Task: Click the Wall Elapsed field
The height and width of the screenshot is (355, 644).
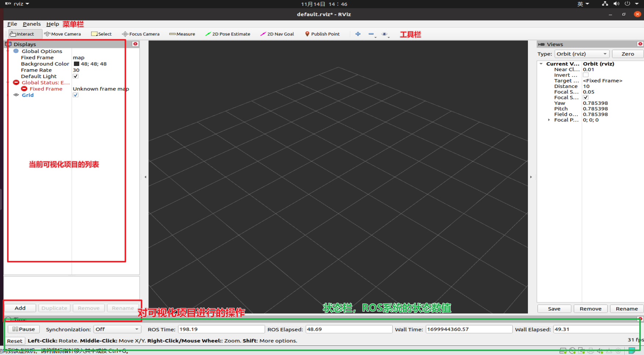Action: (596, 329)
